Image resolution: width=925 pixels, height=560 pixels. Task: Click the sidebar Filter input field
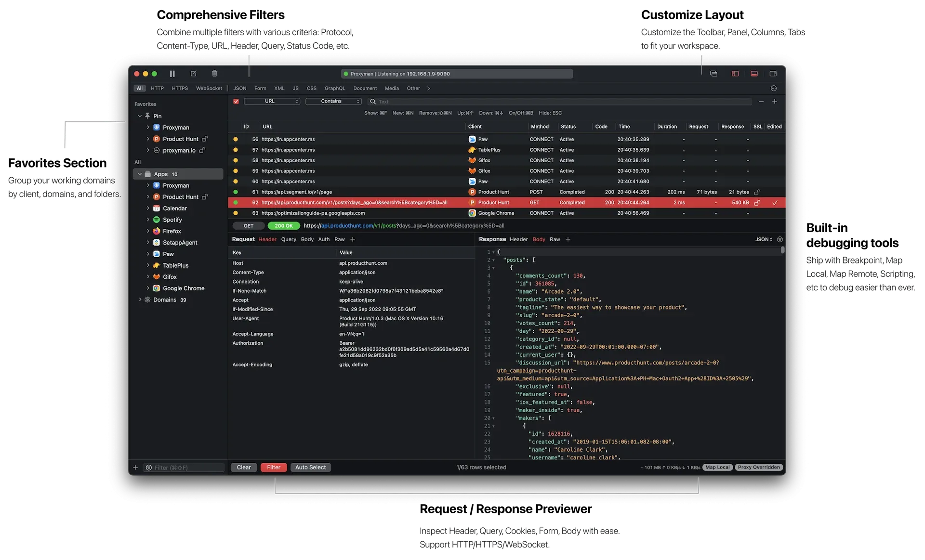[185, 468]
